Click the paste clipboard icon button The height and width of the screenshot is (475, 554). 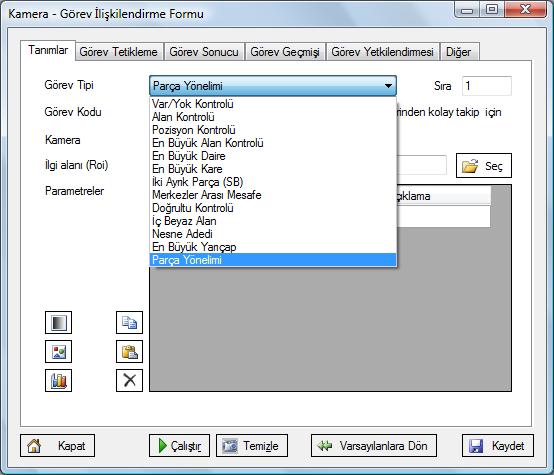pos(129,351)
